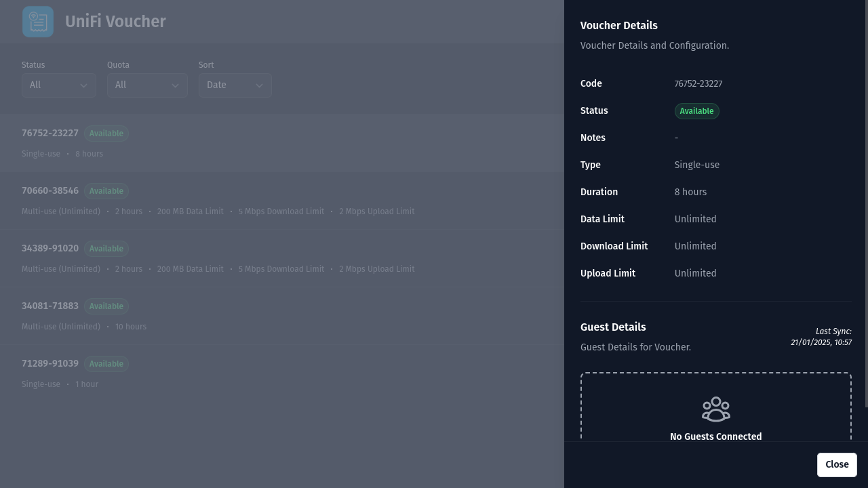This screenshot has height=488, width=868.
Task: Click the Sort dropdown chevron
Action: click(259, 85)
